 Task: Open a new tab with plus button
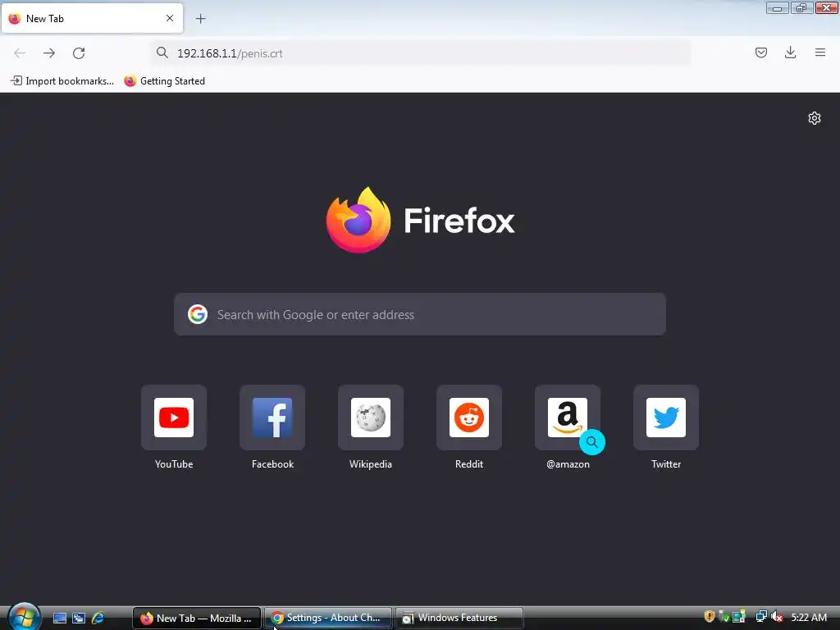(200, 19)
